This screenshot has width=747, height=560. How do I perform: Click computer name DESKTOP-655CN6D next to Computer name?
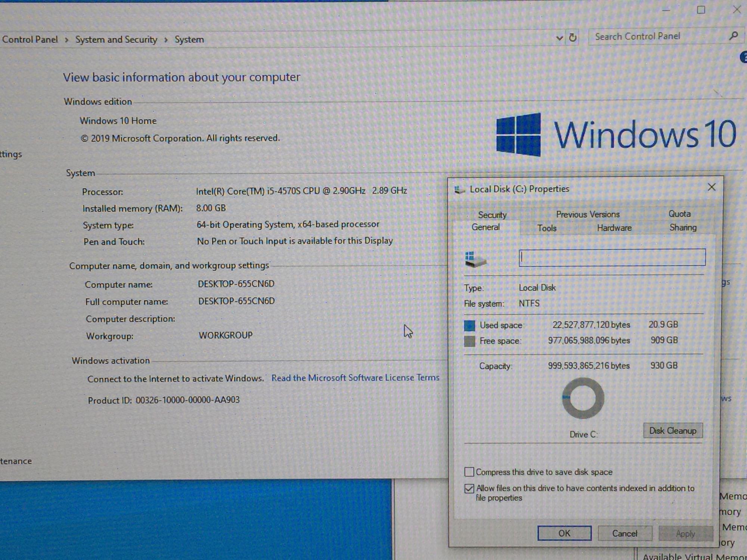click(236, 284)
